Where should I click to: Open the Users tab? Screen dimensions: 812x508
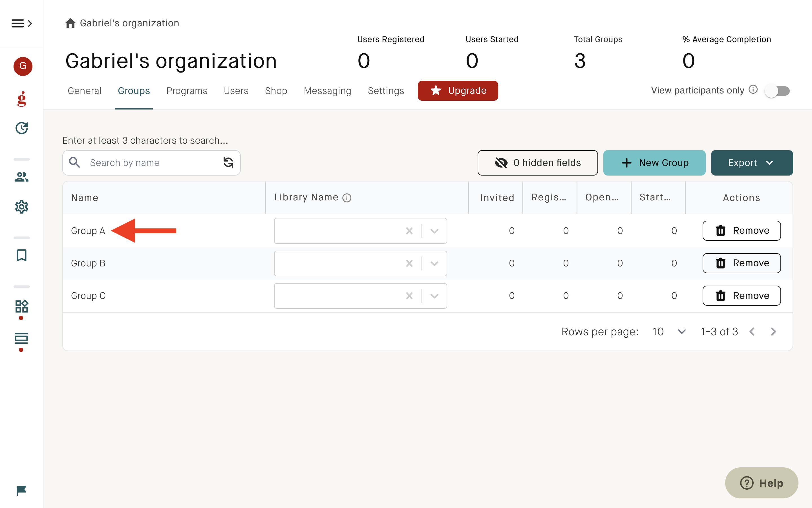[236, 91]
